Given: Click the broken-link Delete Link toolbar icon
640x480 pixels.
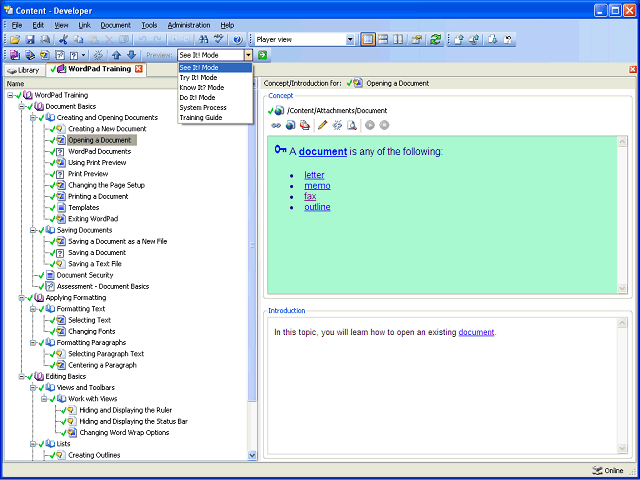Looking at the screenshot, I should (x=98, y=55).
